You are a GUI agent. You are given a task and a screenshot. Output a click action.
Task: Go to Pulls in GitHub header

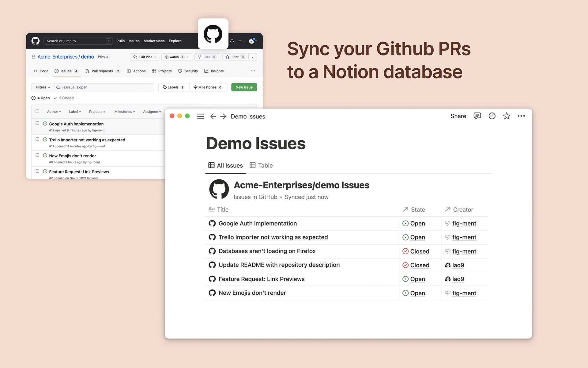[x=120, y=41]
